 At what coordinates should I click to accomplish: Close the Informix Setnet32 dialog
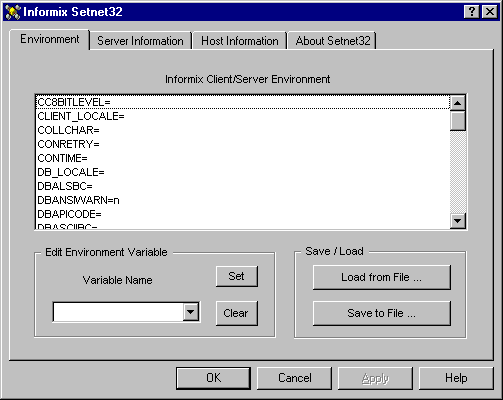490,12
